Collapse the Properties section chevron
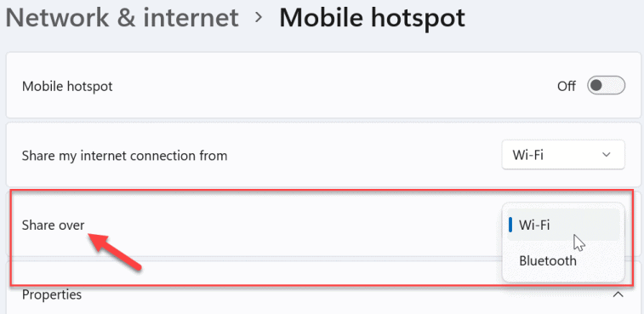The image size is (644, 314). tap(618, 294)
